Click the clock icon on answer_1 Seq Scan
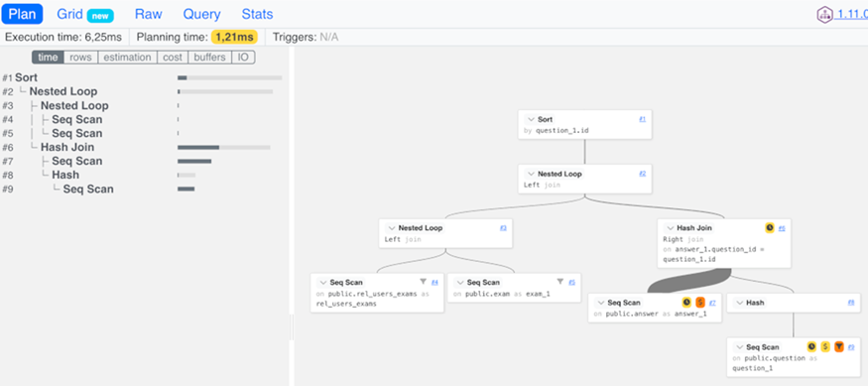 [x=686, y=303]
